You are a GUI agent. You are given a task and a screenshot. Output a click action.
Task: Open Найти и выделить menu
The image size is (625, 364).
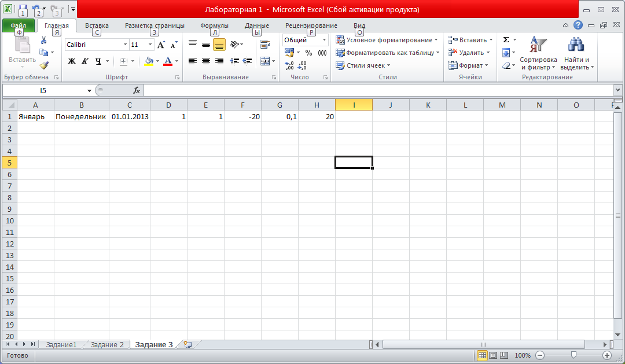click(x=577, y=53)
